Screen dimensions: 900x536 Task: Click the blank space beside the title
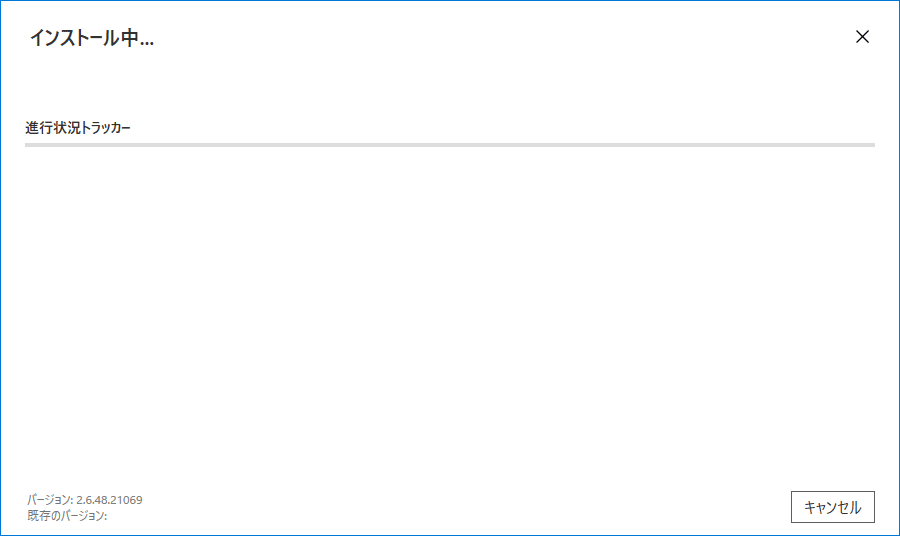(x=500, y=39)
